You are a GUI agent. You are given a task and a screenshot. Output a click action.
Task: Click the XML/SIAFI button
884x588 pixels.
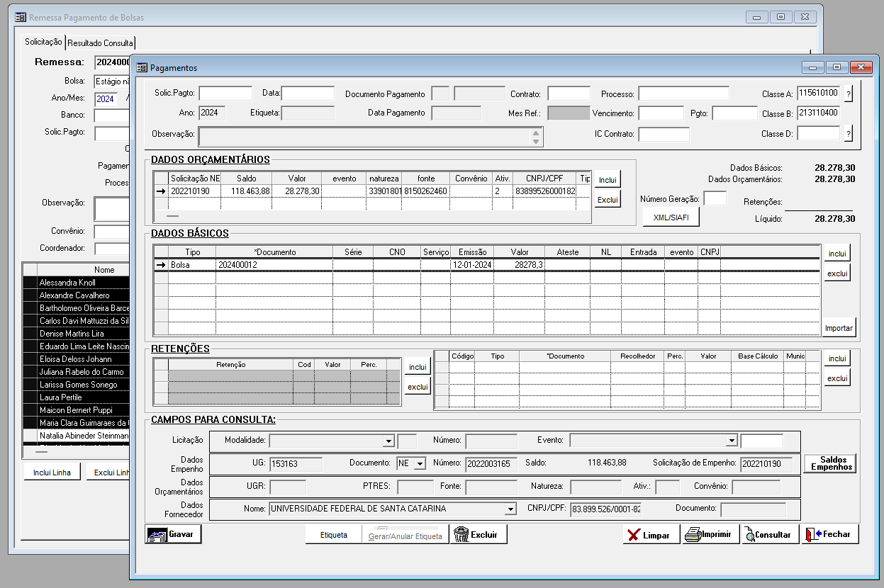point(670,218)
